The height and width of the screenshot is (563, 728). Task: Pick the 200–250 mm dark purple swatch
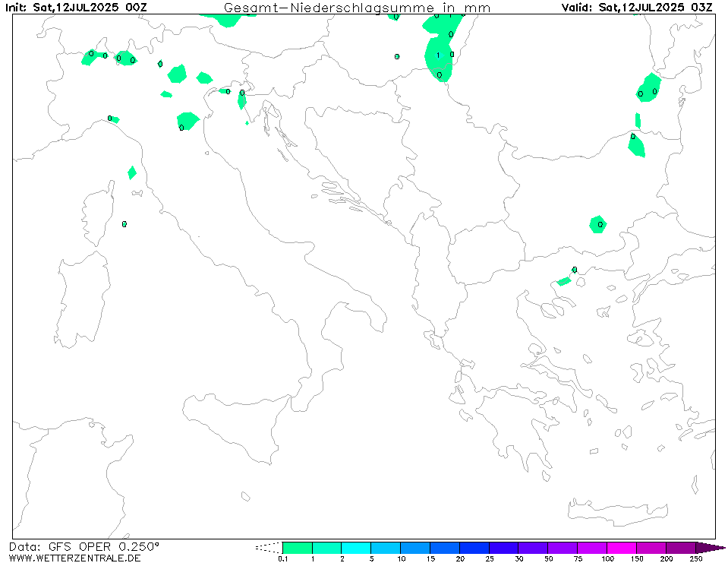click(x=681, y=548)
